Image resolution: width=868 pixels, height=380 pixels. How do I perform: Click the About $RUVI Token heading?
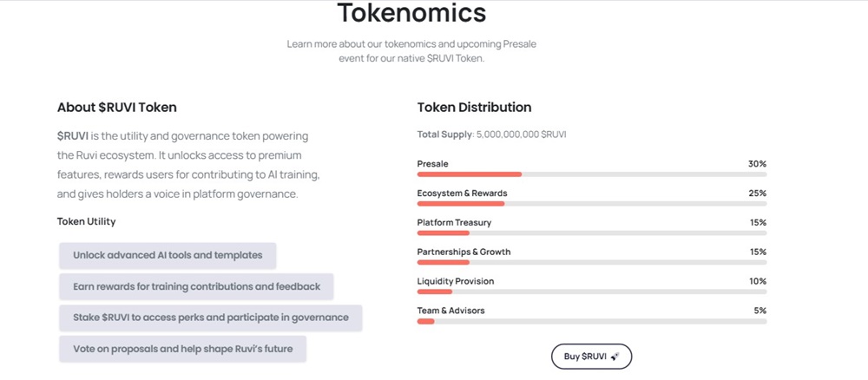[117, 108]
